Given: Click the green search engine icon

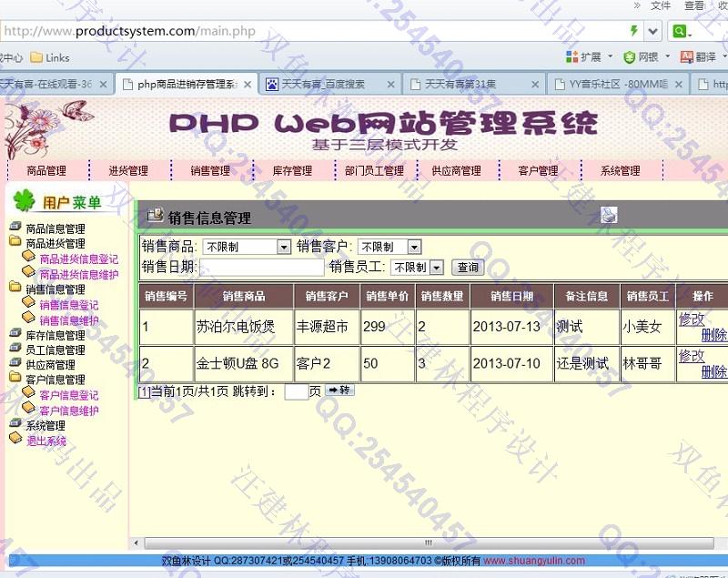Looking at the screenshot, I should coord(679,31).
